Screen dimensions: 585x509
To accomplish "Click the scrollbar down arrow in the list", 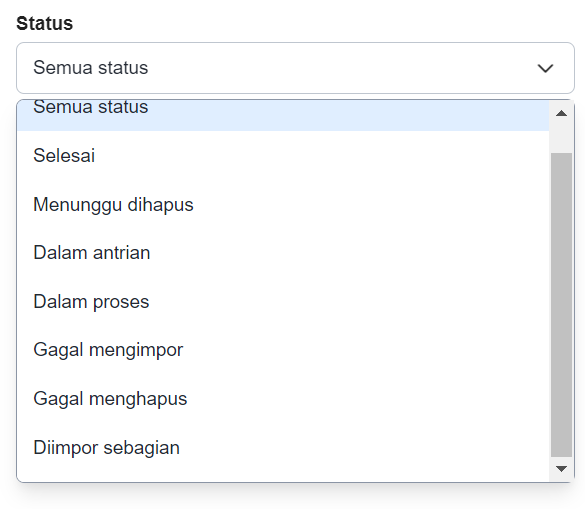I will coord(561,469).
